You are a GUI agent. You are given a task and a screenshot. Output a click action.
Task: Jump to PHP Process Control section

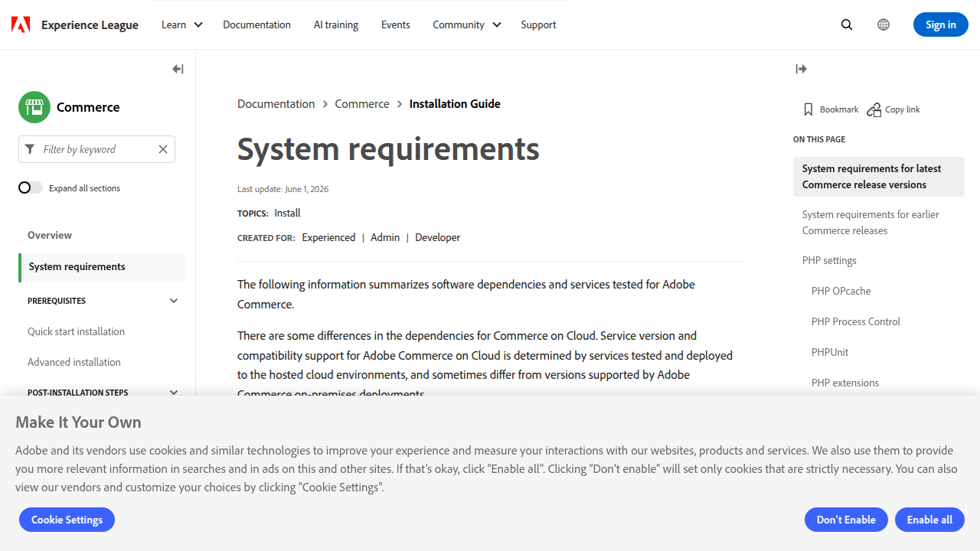click(856, 321)
